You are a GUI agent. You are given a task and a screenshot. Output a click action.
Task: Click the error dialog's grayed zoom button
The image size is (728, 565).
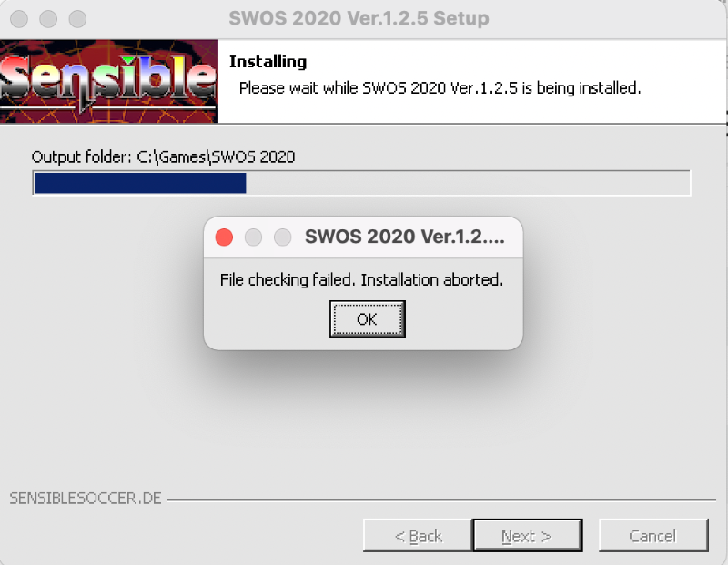(x=283, y=237)
